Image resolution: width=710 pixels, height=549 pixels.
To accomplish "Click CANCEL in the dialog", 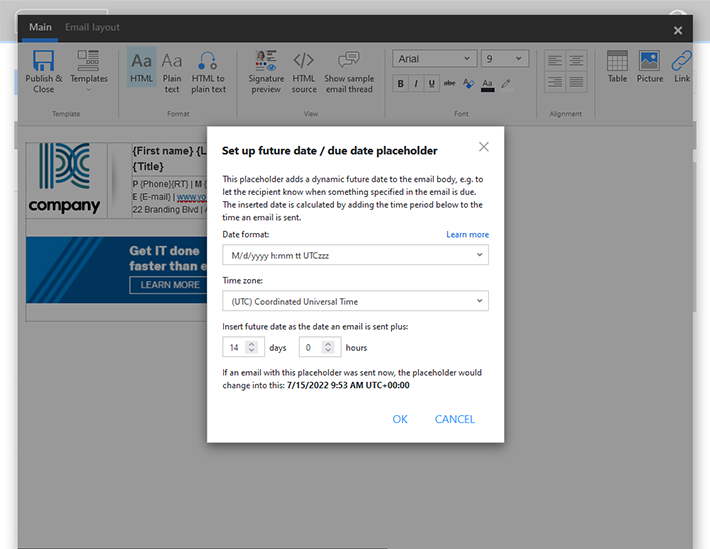I will 455,419.
